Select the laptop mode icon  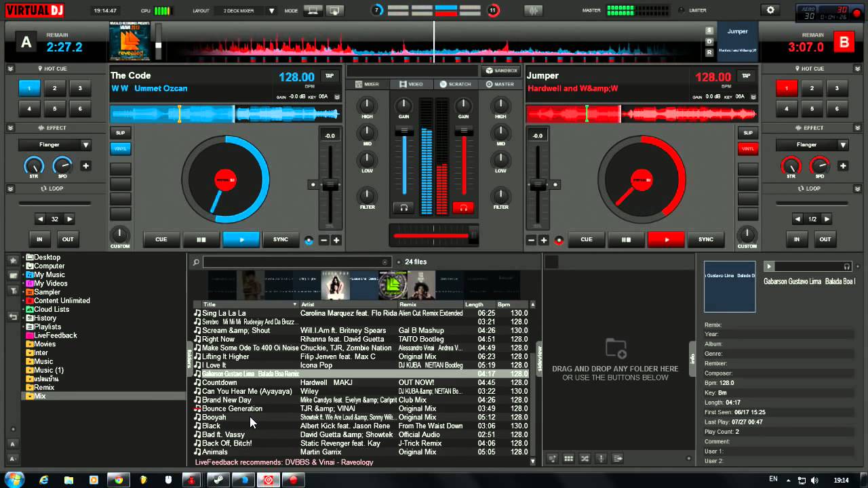pos(313,10)
